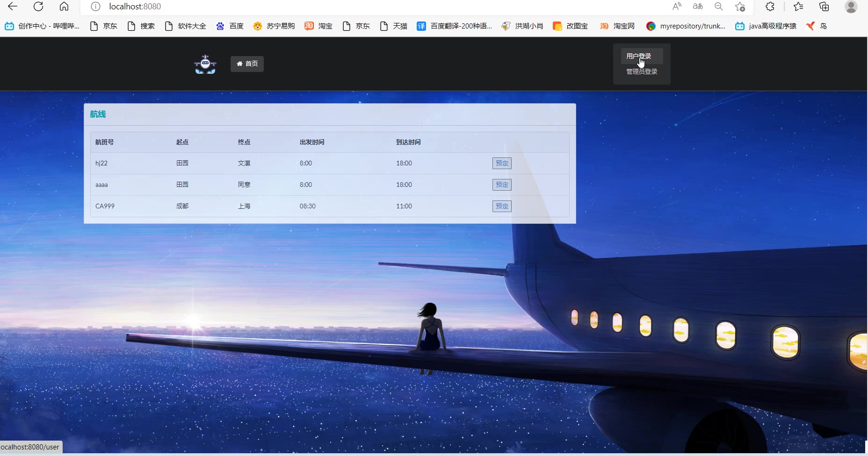Open the first 京东 bookmark

103,26
